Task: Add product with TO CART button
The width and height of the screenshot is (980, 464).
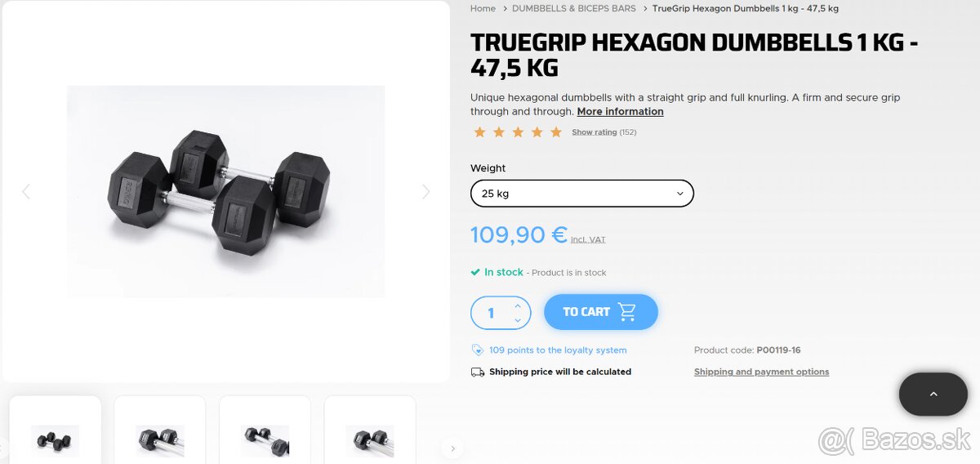Action: [x=601, y=312]
